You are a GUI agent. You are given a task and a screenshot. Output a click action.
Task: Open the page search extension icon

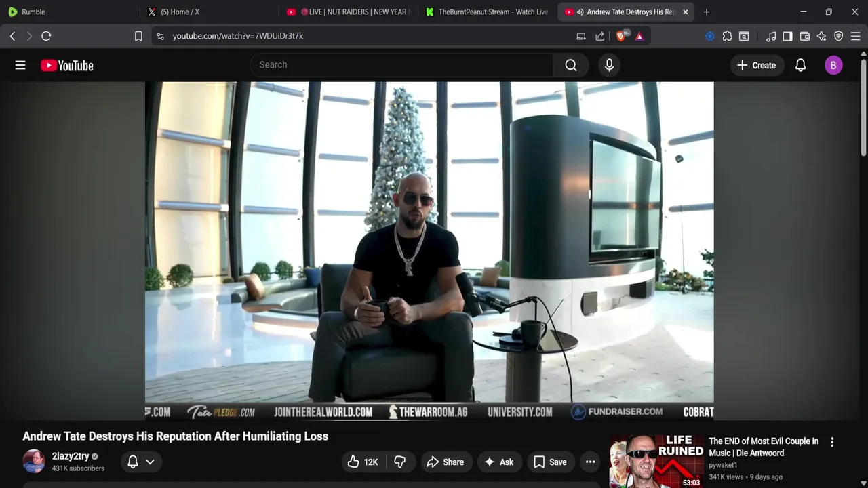(744, 36)
